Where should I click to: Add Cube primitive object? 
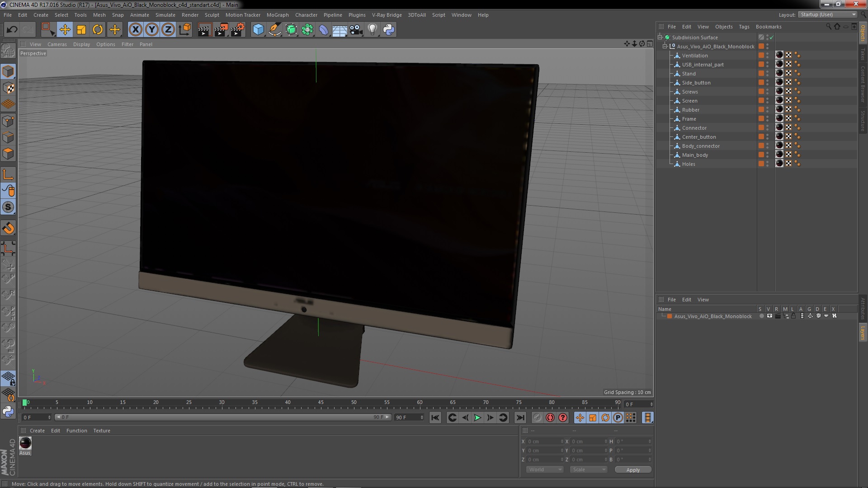258,30
